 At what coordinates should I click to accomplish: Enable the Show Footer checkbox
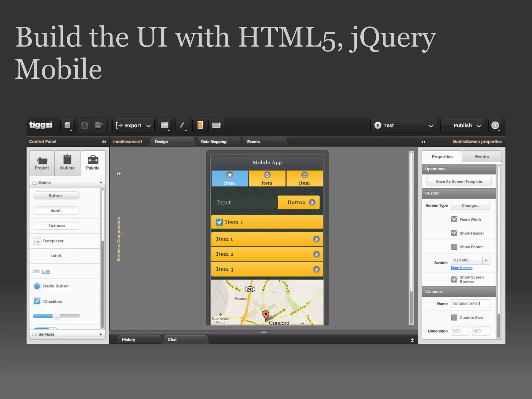point(454,247)
